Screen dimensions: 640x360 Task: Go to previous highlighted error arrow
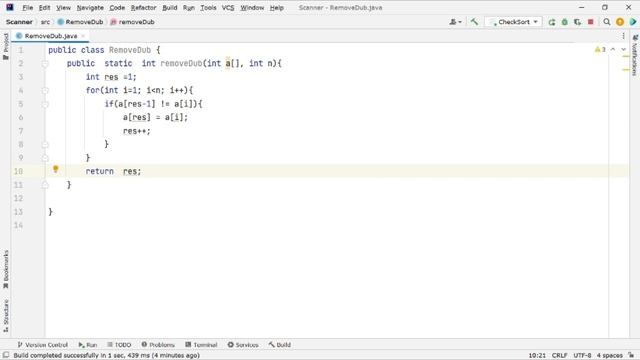point(613,49)
